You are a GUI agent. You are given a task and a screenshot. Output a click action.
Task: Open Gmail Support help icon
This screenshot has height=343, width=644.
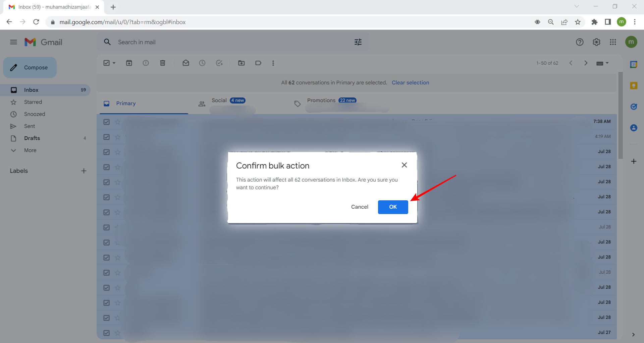tap(580, 42)
